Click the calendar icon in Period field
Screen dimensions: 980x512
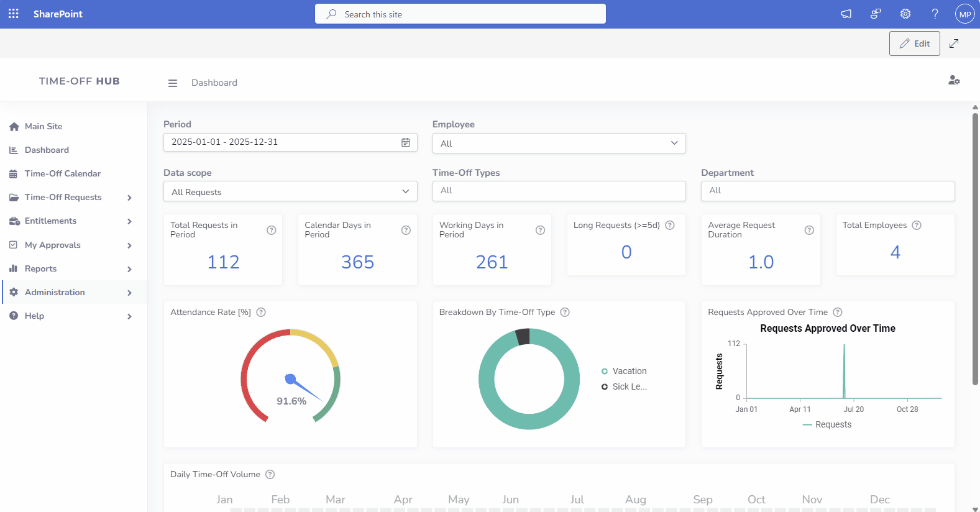(405, 142)
